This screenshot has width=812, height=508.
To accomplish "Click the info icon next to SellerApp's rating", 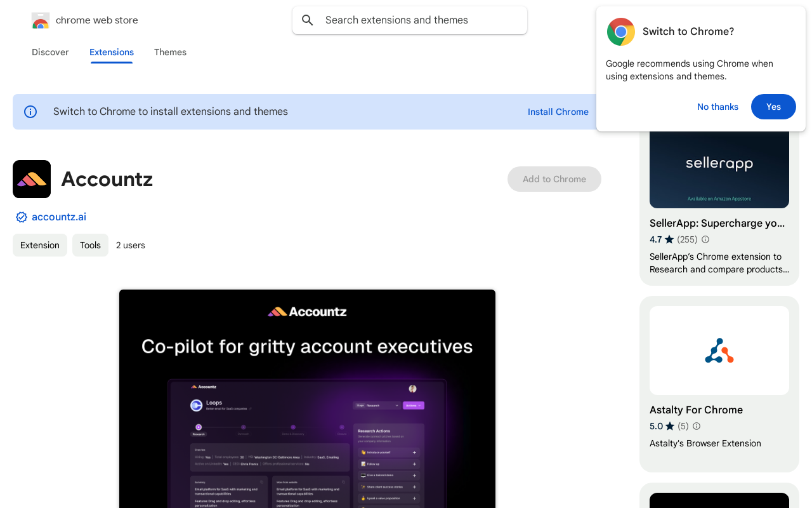I will click(x=705, y=239).
